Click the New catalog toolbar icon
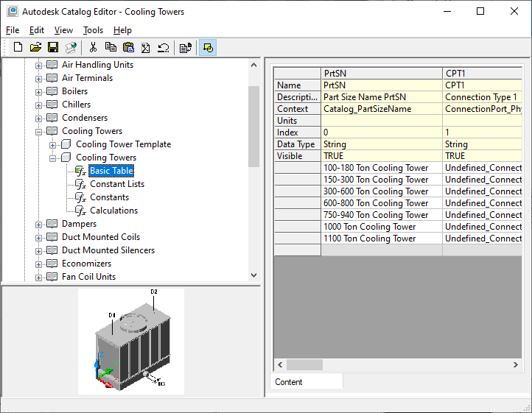Screen dimensions: 532x413 (x=18, y=47)
